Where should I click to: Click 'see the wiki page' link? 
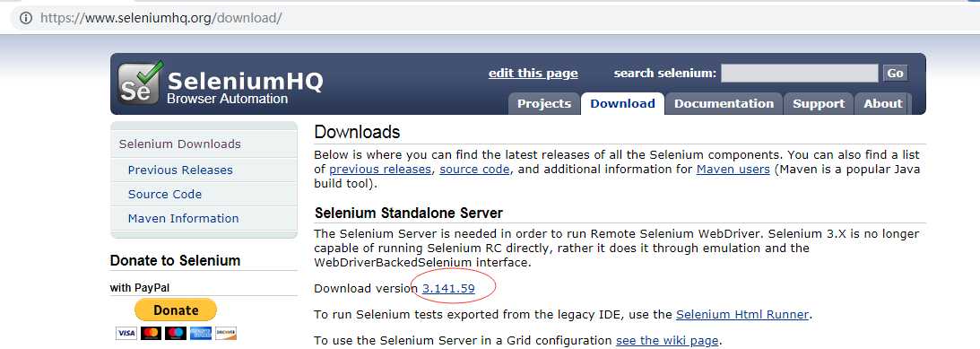pos(667,341)
